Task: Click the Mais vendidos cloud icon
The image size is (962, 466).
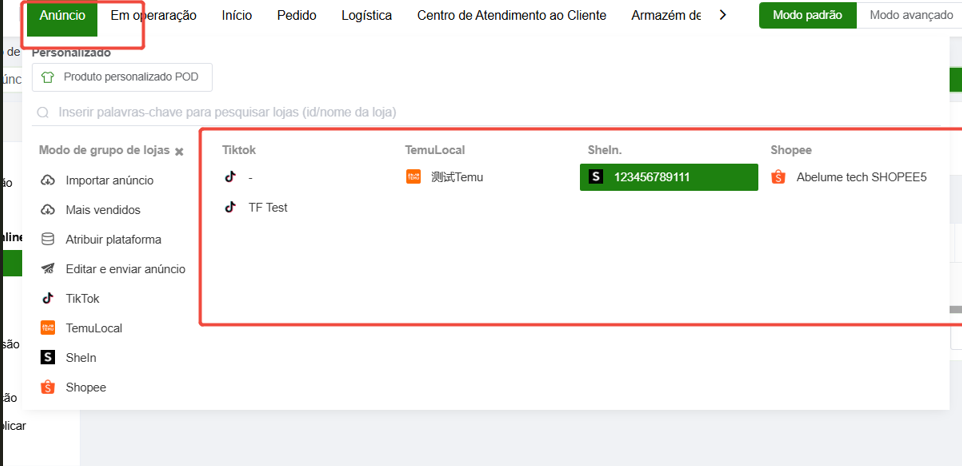Action: 47,210
